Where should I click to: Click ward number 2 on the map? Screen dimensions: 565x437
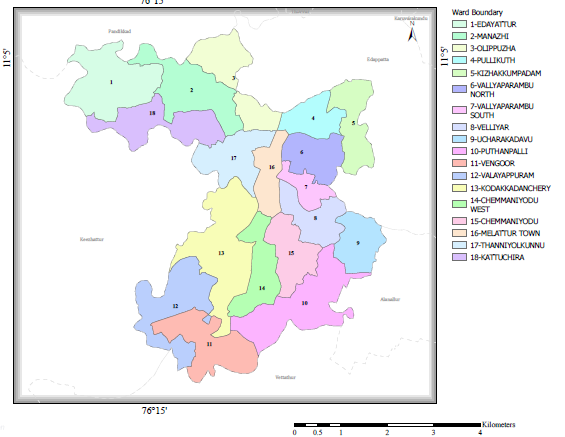pos(192,90)
